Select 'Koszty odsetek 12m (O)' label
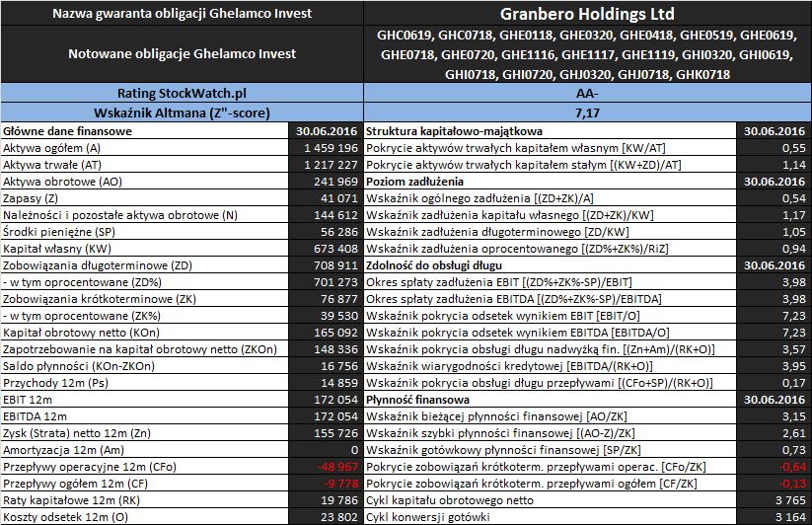Image resolution: width=812 pixels, height=525 pixels. [65, 517]
